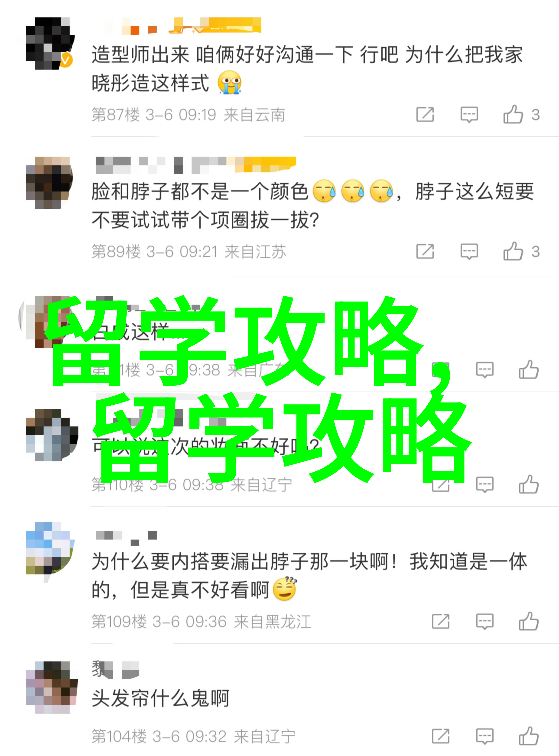The height and width of the screenshot is (756, 559).
Task: Reply to the floor 109 comment
Action: [x=484, y=621]
